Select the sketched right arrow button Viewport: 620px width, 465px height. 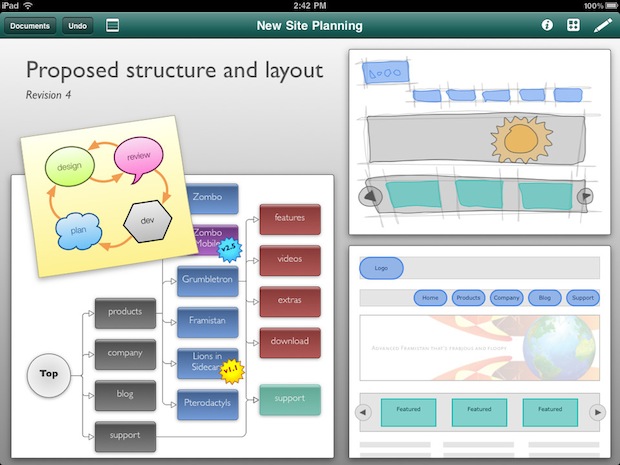[585, 196]
